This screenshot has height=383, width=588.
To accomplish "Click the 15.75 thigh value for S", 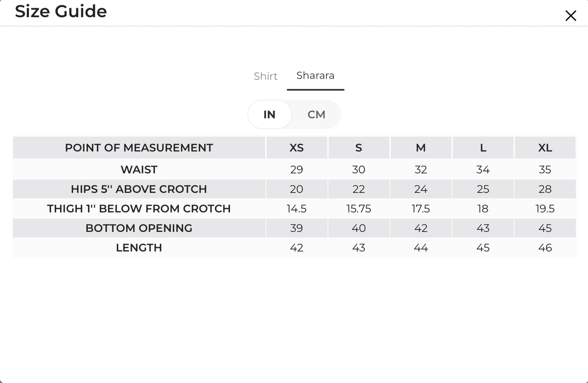I will (x=358, y=208).
